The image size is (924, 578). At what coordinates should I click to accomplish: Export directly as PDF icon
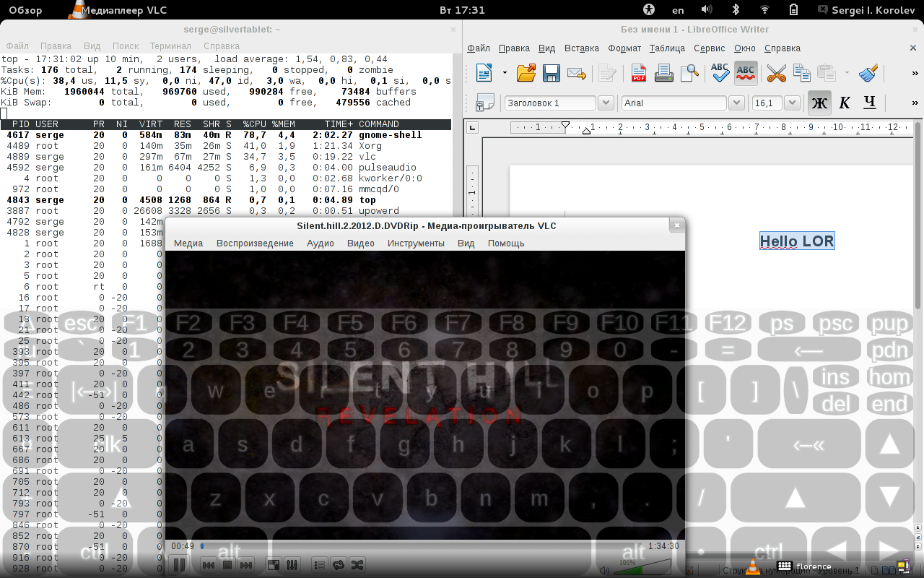[639, 73]
